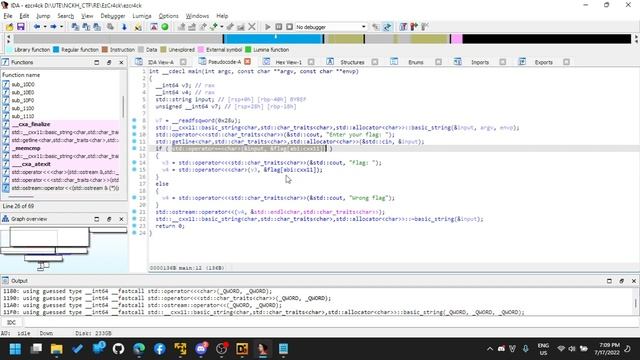640x360 pixels.
Task: Save the database with the floppy icon
Action: coord(20,27)
